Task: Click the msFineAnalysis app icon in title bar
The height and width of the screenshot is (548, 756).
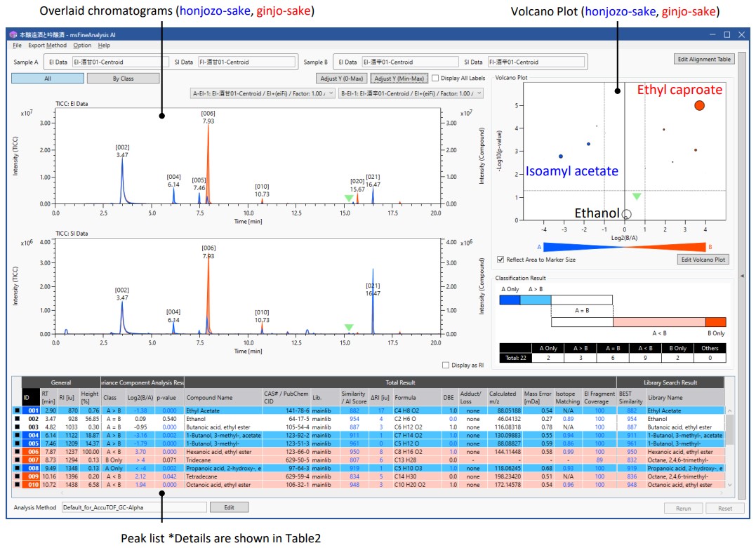Action: pyautogui.click(x=13, y=34)
